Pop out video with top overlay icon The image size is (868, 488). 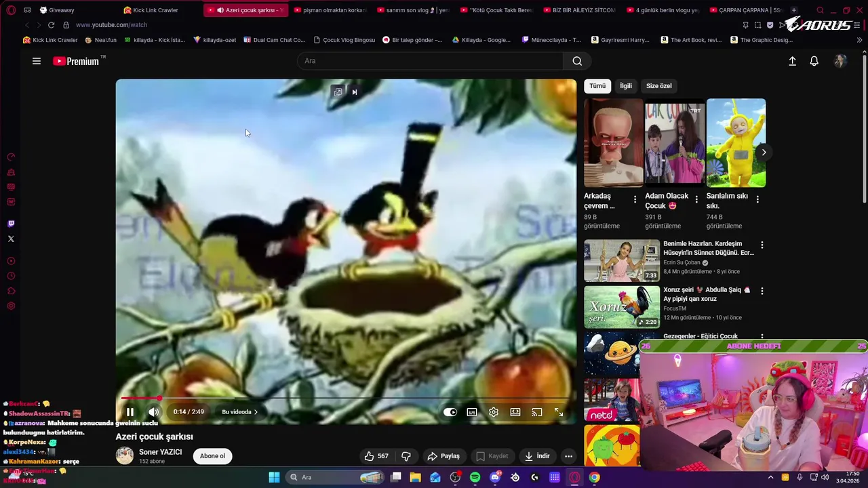(x=338, y=92)
